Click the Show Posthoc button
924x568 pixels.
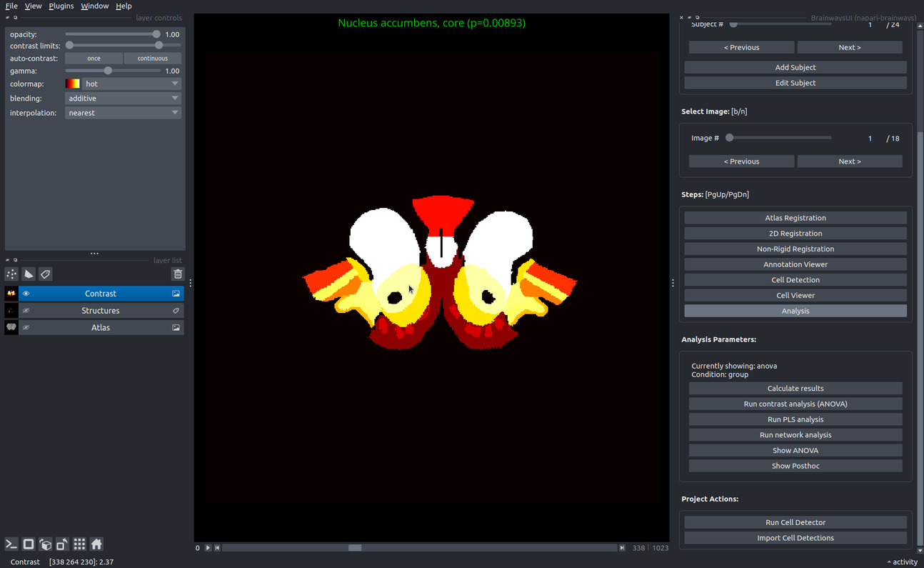pos(795,466)
